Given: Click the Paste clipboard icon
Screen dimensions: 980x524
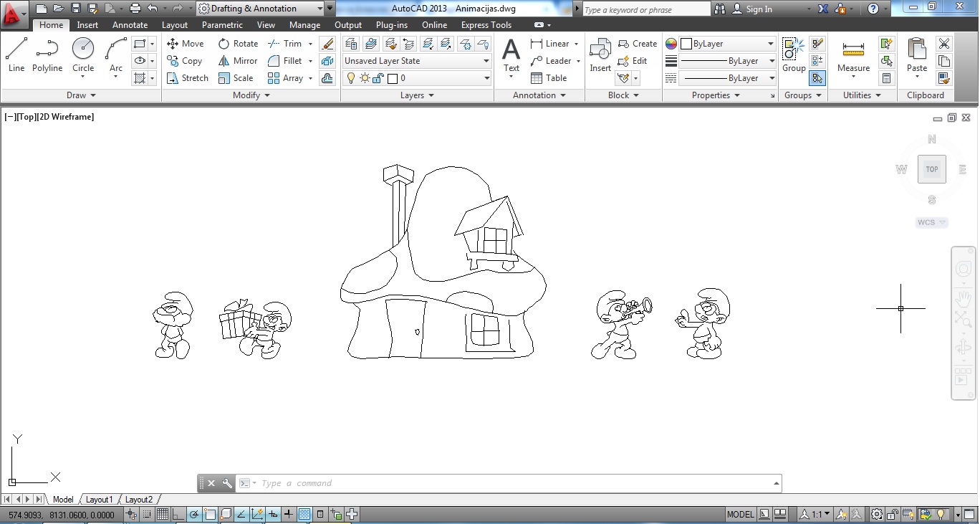Looking at the screenshot, I should [x=917, y=56].
